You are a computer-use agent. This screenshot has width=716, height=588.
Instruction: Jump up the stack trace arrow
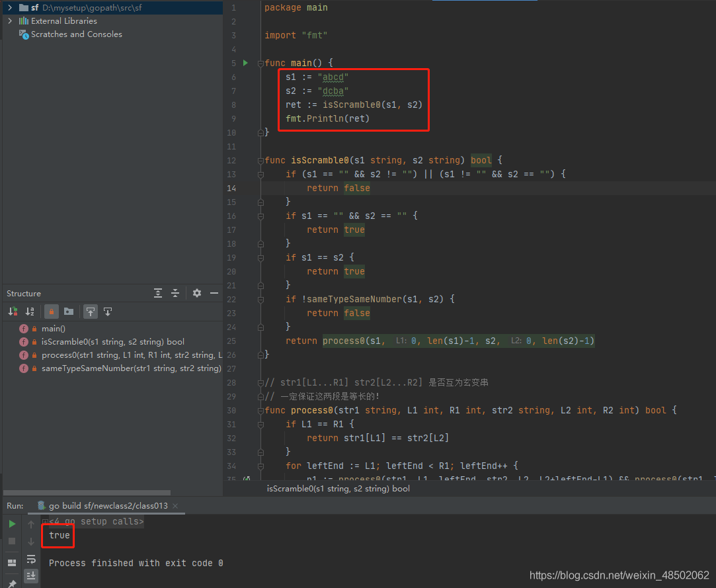pos(31,524)
